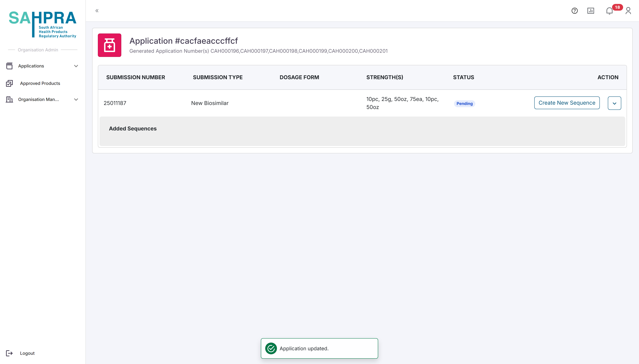
Task: Click the Create New Sequence button
Action: pyautogui.click(x=567, y=103)
